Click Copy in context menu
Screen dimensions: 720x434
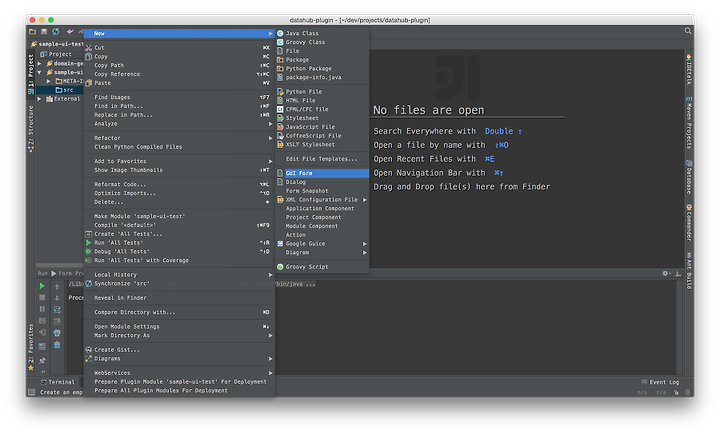coord(179,56)
